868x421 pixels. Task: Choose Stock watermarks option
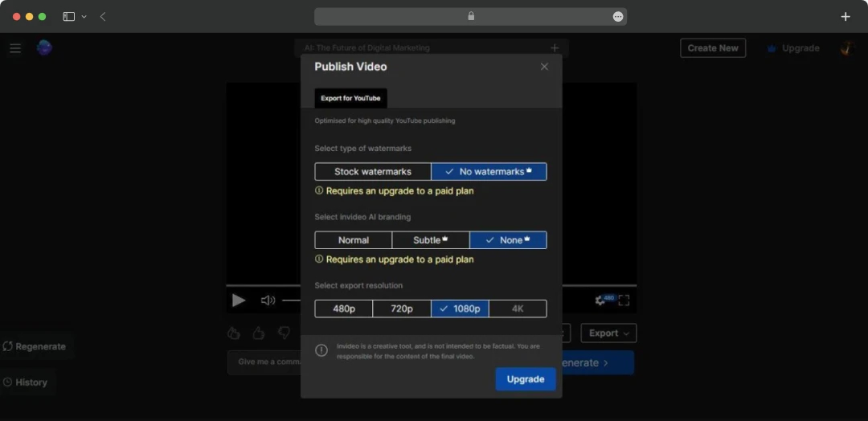pos(373,171)
